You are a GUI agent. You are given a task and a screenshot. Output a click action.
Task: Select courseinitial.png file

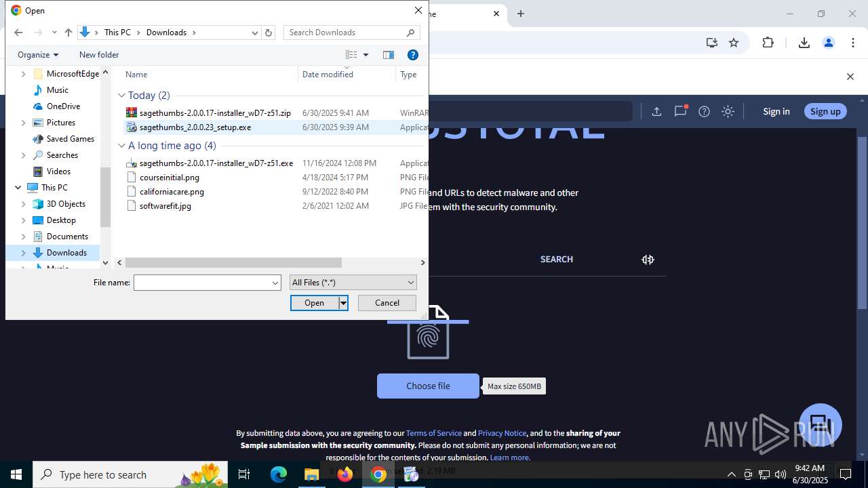click(170, 178)
